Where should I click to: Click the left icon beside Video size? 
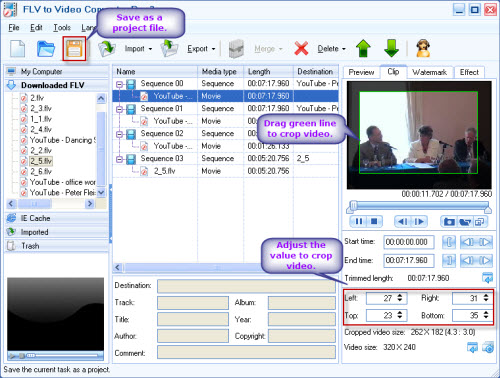point(472,348)
